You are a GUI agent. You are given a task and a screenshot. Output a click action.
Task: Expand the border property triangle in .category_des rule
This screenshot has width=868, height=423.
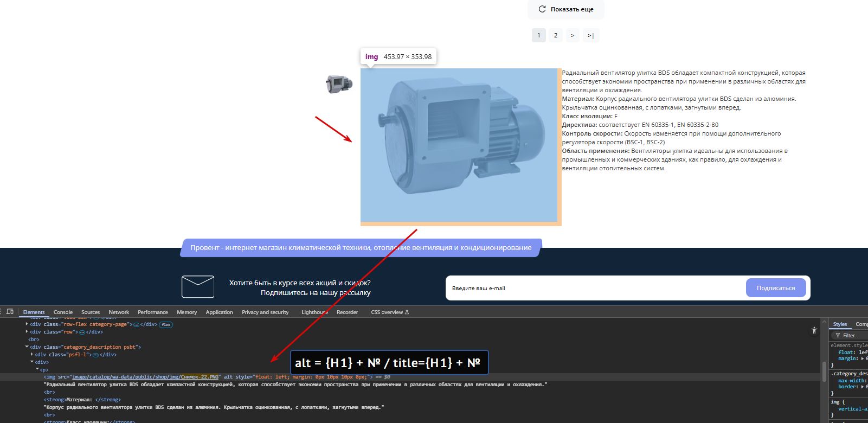pos(863,387)
